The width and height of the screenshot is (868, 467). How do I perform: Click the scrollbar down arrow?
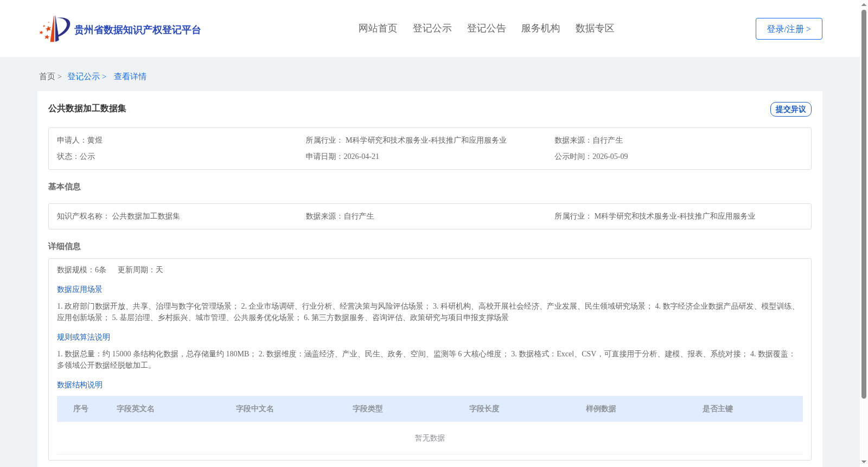[x=864, y=462]
